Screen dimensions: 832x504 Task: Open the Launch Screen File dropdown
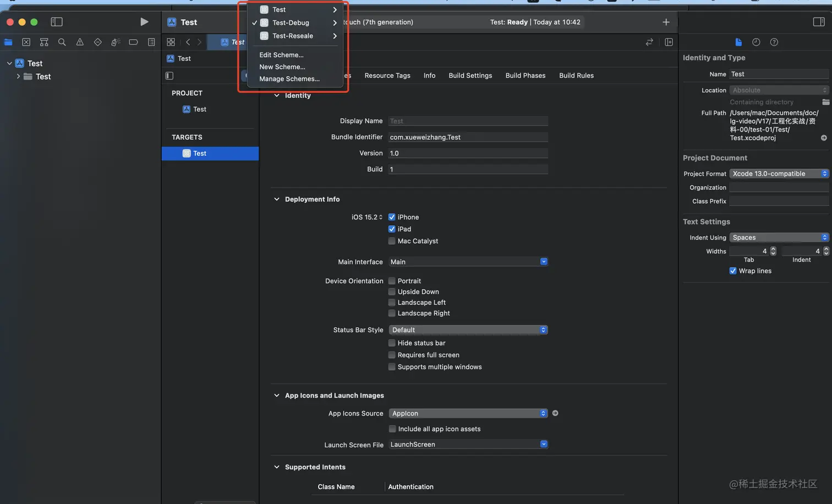click(x=468, y=445)
